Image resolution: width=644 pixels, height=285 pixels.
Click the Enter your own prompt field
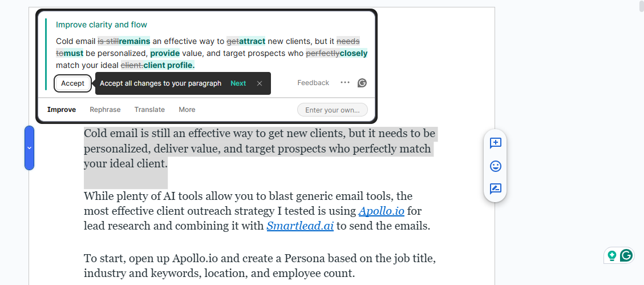(x=333, y=110)
